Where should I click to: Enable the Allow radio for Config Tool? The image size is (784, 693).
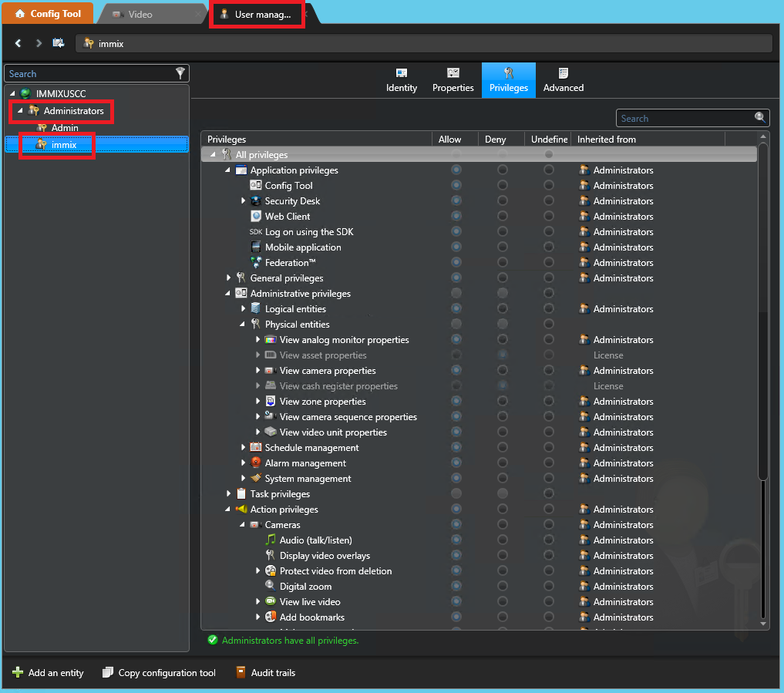[456, 185]
